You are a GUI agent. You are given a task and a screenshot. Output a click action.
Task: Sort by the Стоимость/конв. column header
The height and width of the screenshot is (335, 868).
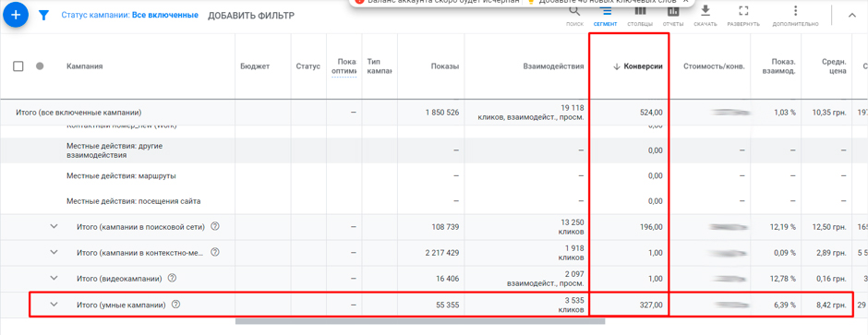coord(714,66)
